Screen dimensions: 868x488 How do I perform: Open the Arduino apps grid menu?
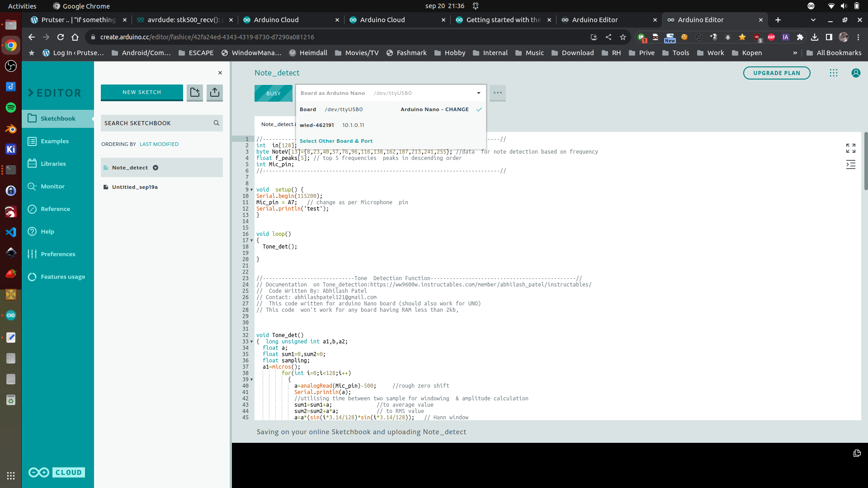834,73
